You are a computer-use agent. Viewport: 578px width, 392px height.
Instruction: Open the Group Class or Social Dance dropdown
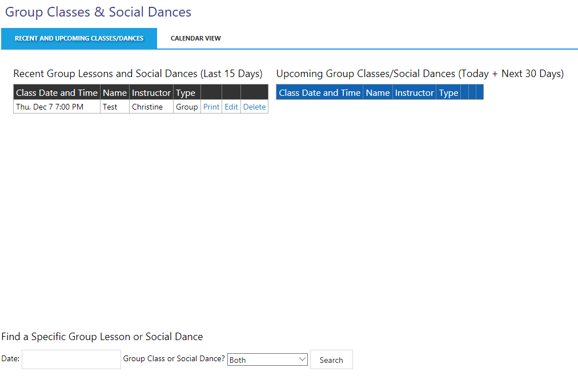click(267, 359)
